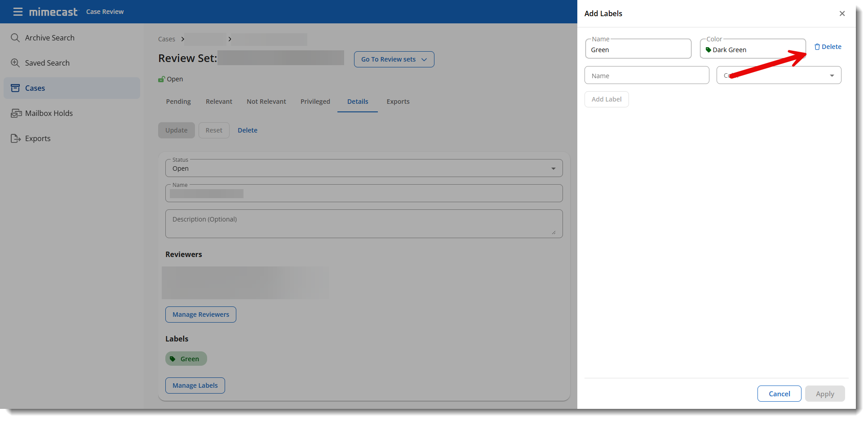This screenshot has width=868, height=421.
Task: Click the empty label Name input field
Action: 647,75
